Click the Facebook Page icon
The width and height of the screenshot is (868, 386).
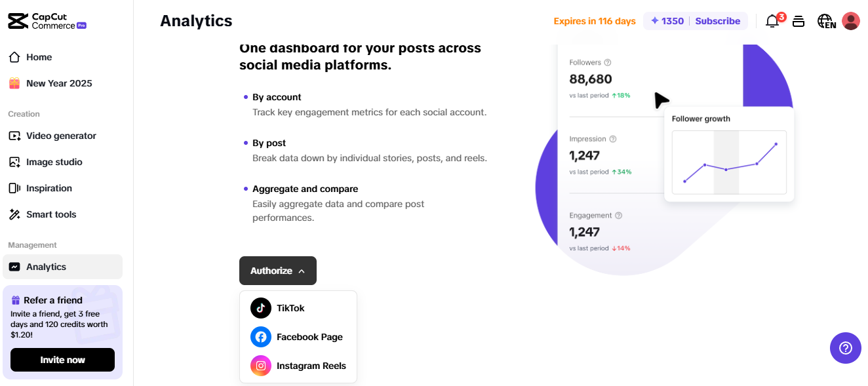pyautogui.click(x=261, y=337)
